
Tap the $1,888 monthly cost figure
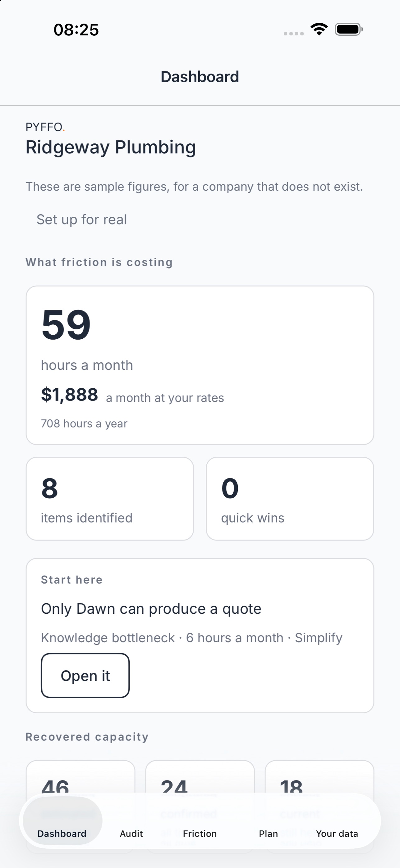(70, 395)
